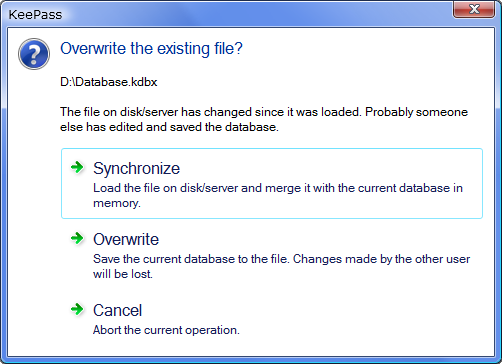This screenshot has width=502, height=364.
Task: Click empty space inside highlighted Synchronize box
Action: click(x=333, y=167)
